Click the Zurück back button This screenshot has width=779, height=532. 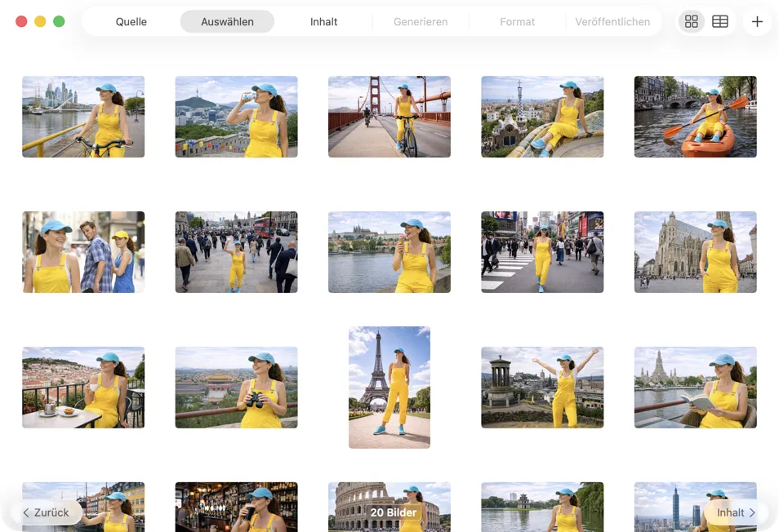point(47,512)
